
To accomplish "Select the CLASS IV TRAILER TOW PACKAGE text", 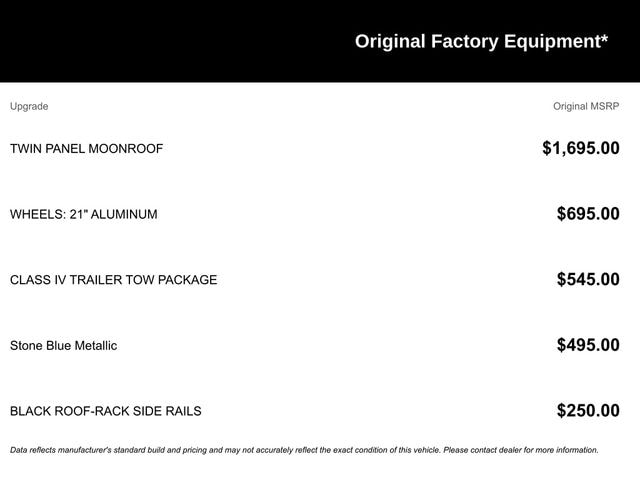I will (113, 280).
